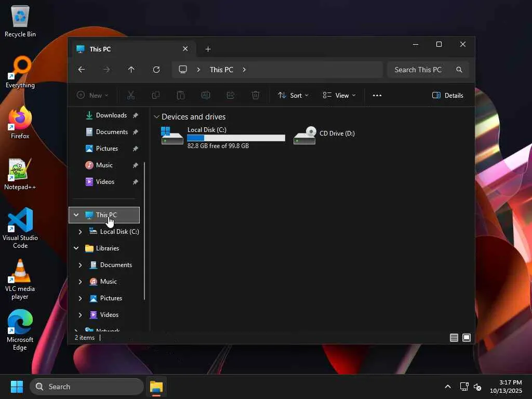Select the Everything desktop shortcut
The height and width of the screenshot is (399, 532).
[x=20, y=72]
